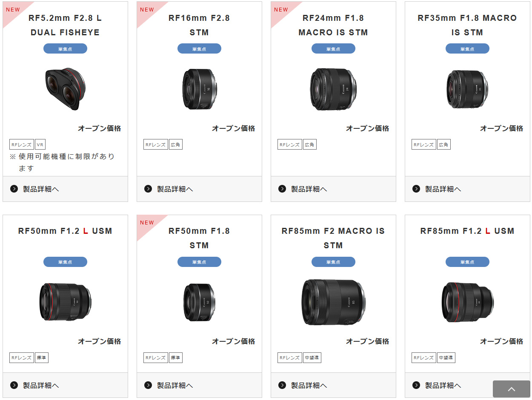The image size is (532, 400).
Task: Click the chevron icon beside RF35mm F1.8 MACRO 製品詳細へ
Action: click(x=416, y=189)
